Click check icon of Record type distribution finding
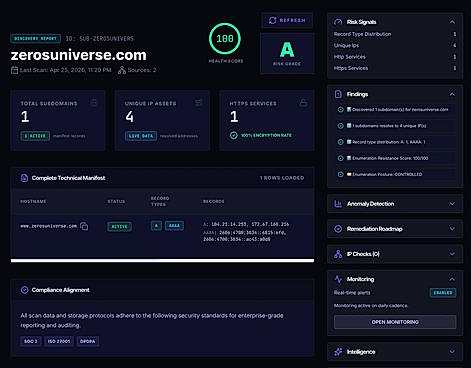Image resolution: width=471 pixels, height=368 pixels. (340, 142)
